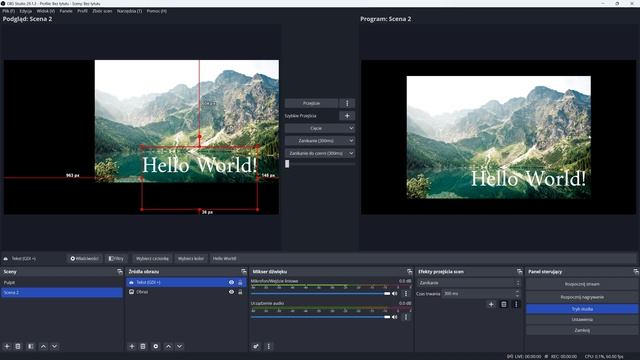Viewport: 640px width, 360px height.
Task: Open audio mixer panel menu dots
Action: coord(269,346)
